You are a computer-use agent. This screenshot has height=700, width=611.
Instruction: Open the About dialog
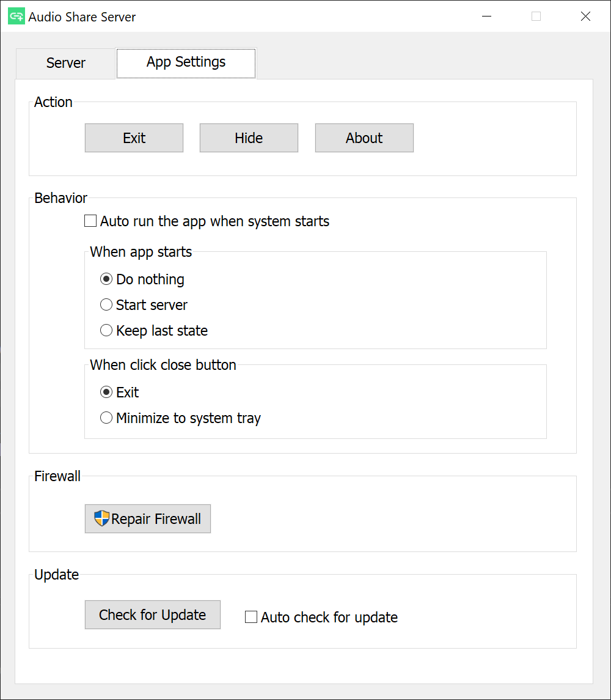(364, 138)
